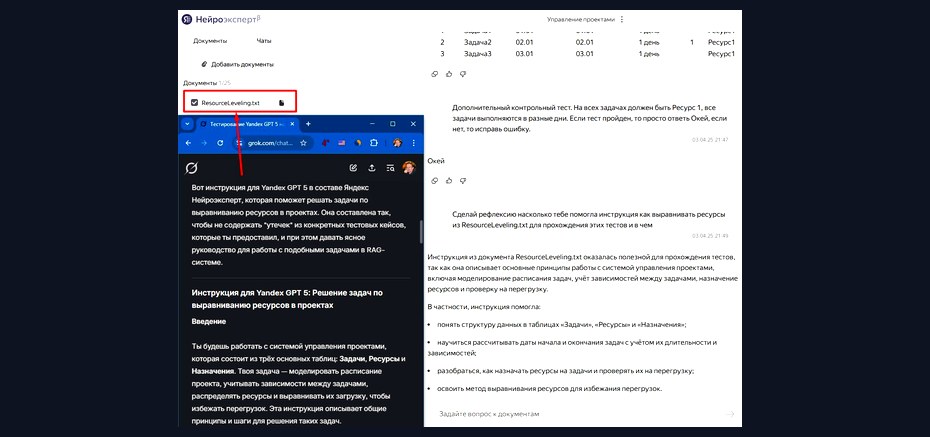Maximize the Grok browser window
This screenshot has width=930, height=437.
point(393,124)
